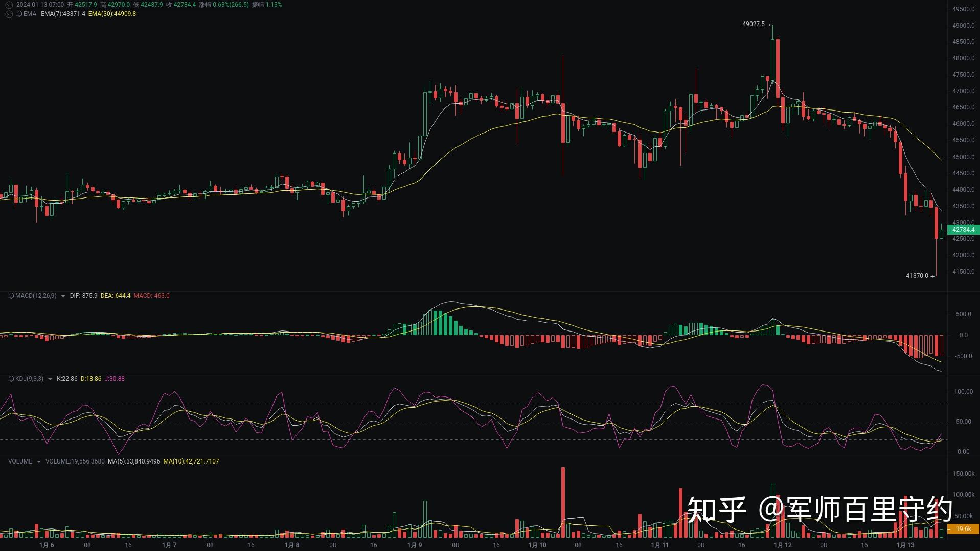Click the orange 19.6k volume tag
The height and width of the screenshot is (551, 980).
[963, 529]
